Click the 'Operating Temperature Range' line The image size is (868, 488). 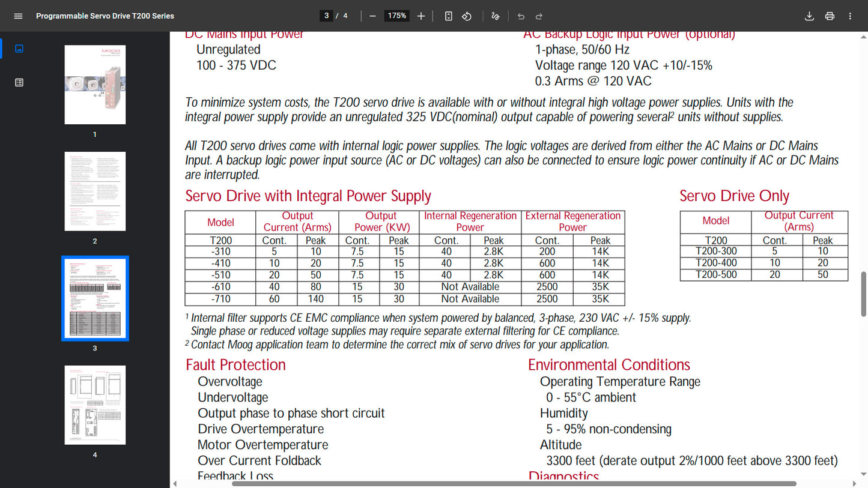pyautogui.click(x=620, y=382)
